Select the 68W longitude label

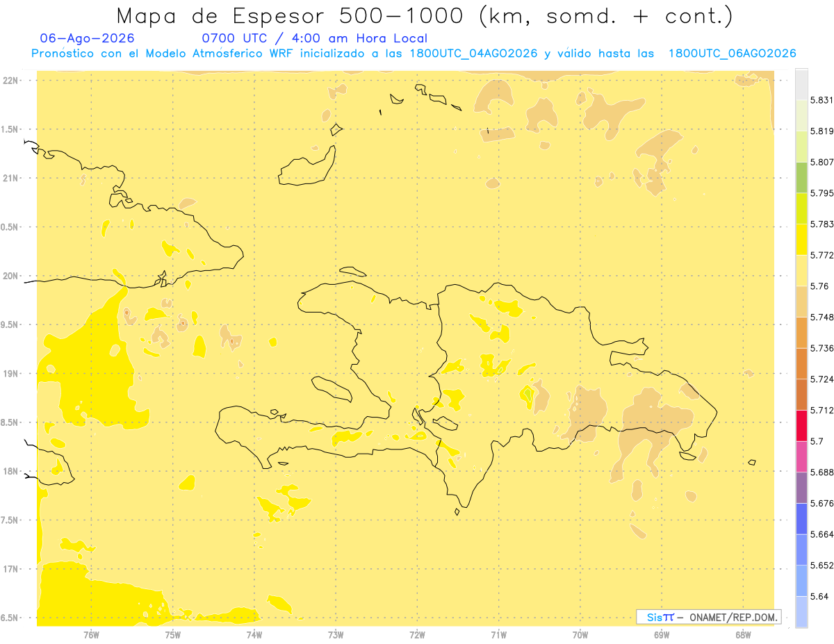[743, 634]
